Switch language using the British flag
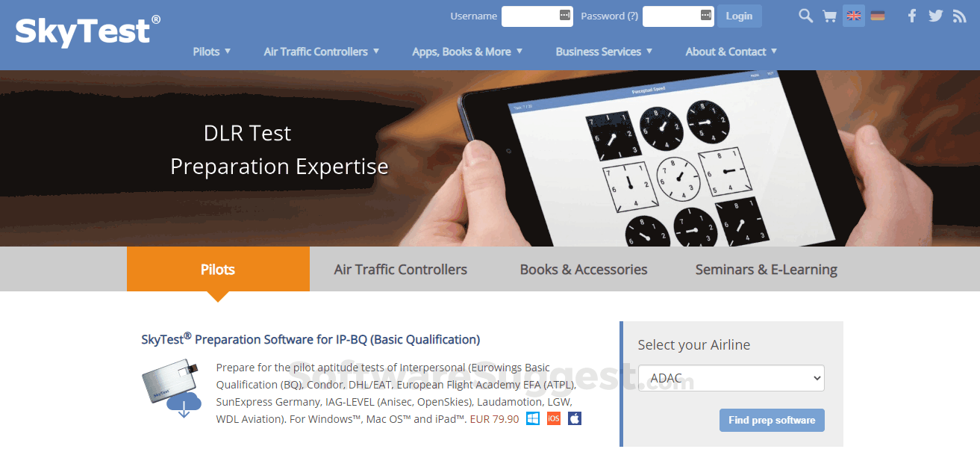980x449 pixels. (853, 15)
